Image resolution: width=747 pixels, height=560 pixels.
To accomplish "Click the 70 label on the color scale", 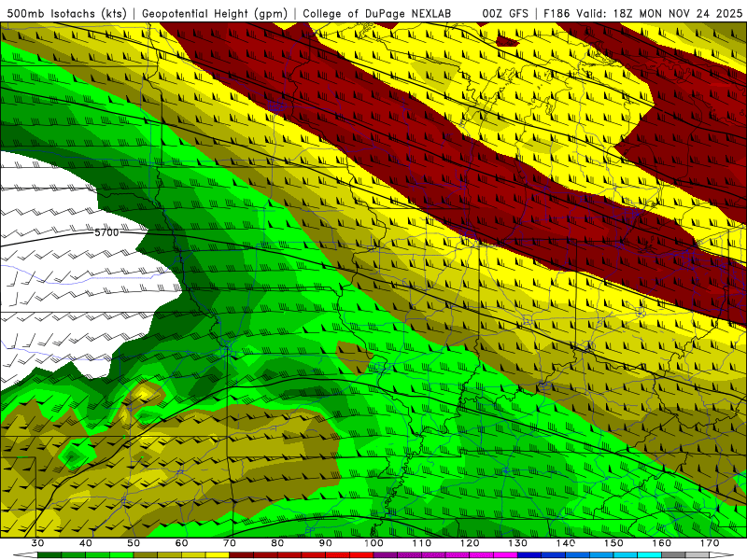I will (230, 543).
